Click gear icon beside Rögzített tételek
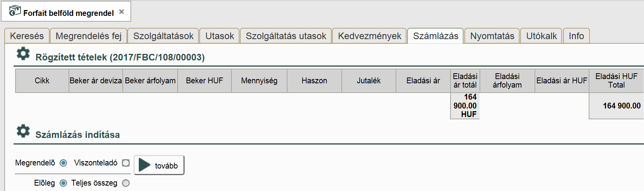The width and height of the screenshot is (644, 191). tap(23, 53)
